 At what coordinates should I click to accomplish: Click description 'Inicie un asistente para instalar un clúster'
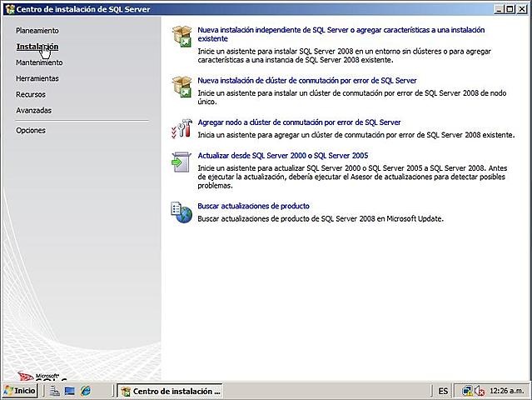point(352,97)
